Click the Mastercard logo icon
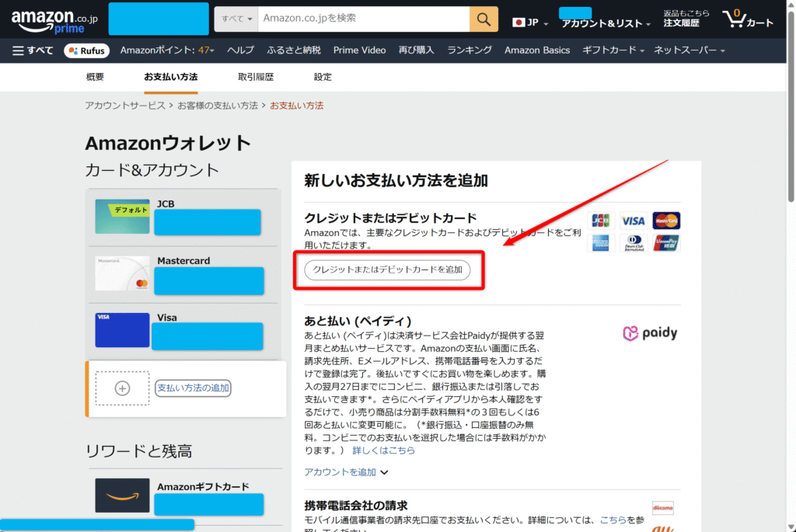Image resolution: width=796 pixels, height=532 pixels. point(666,221)
